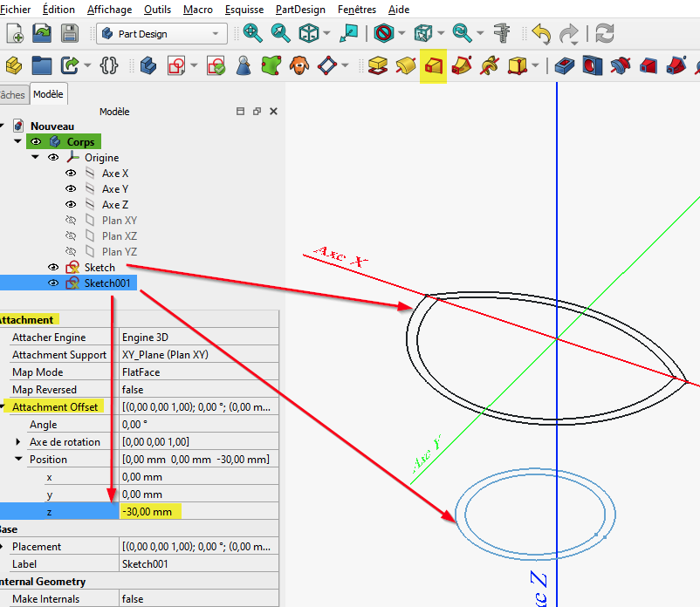Viewport: 700px width, 607px height.
Task: Click the sketch icon with green checkmark
Action: (216, 66)
